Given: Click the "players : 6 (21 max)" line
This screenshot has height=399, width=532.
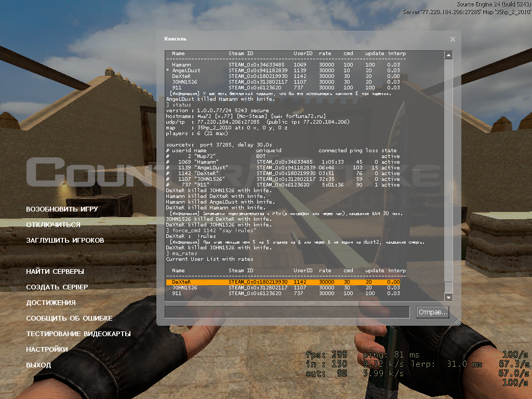Looking at the screenshot, I should [x=197, y=134].
